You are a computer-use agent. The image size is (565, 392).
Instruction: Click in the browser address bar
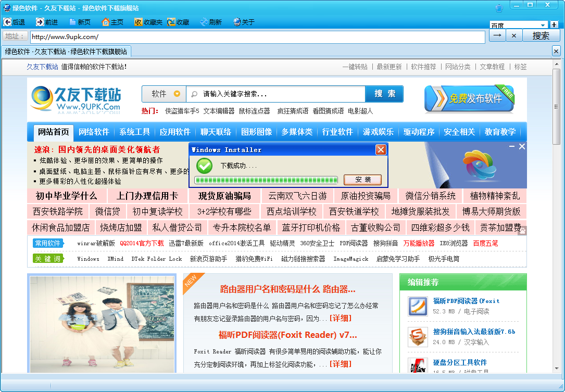pos(258,37)
